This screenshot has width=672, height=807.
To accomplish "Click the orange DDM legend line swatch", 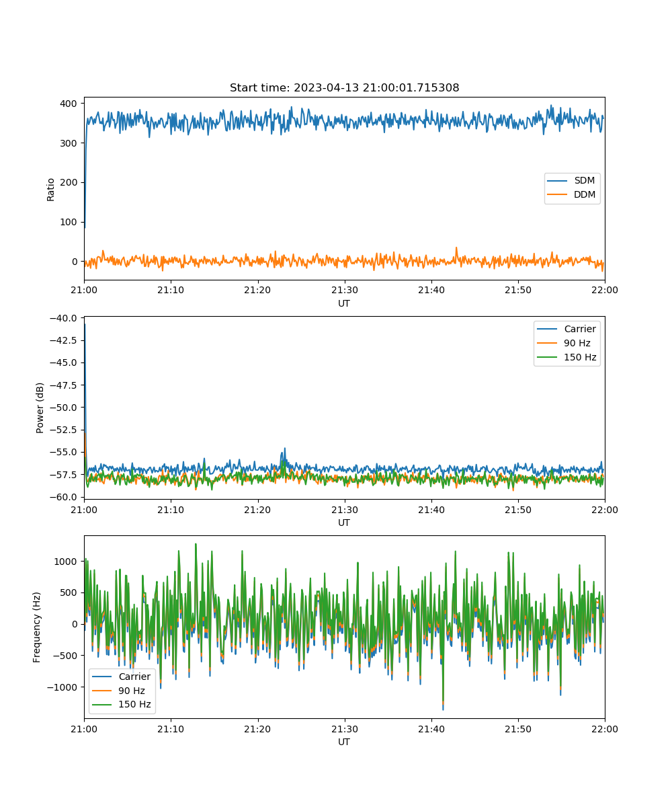I will click(x=559, y=194).
